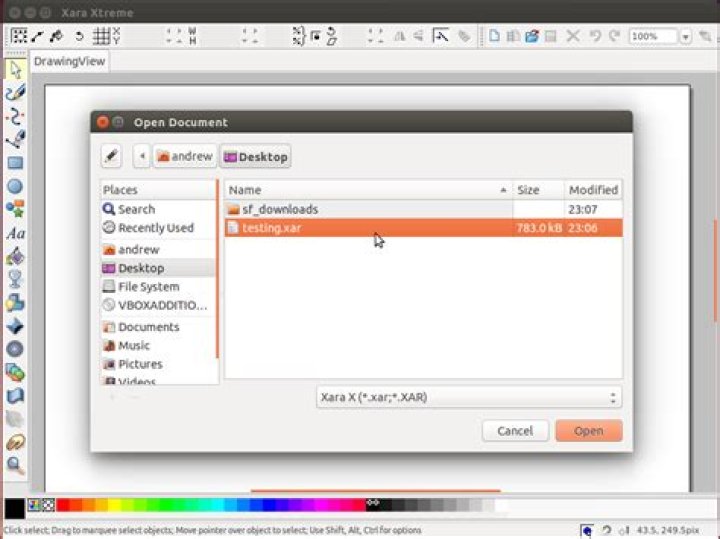Screen dimensions: 720x539
Task: Select File System in Places
Action: [158, 286]
